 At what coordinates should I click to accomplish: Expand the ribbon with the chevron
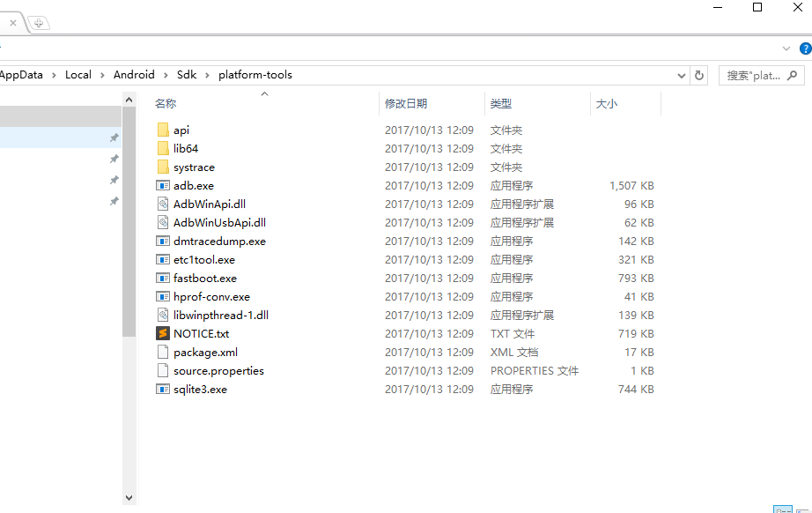click(x=786, y=48)
